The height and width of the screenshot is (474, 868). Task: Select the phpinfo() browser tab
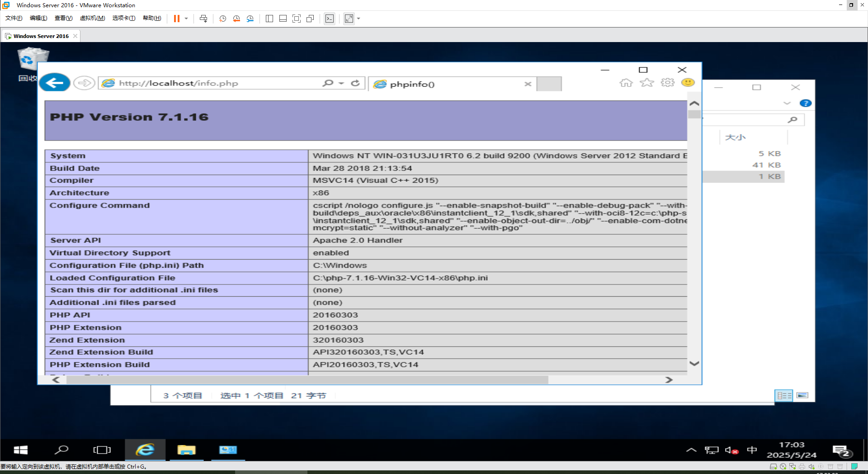click(x=452, y=84)
